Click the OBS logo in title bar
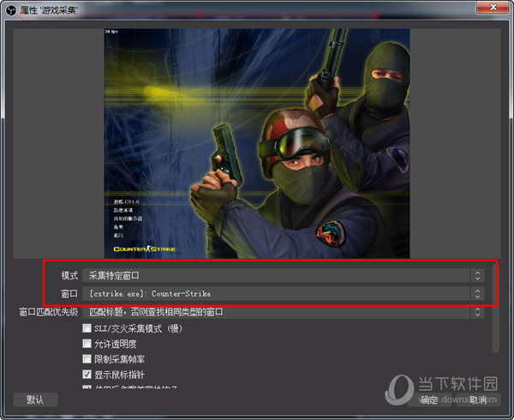514x420 pixels. point(11,10)
